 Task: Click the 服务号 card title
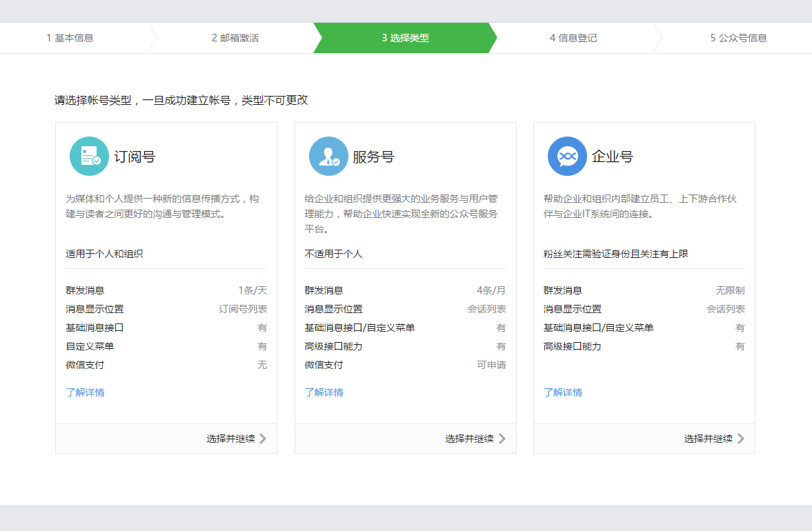(373, 157)
